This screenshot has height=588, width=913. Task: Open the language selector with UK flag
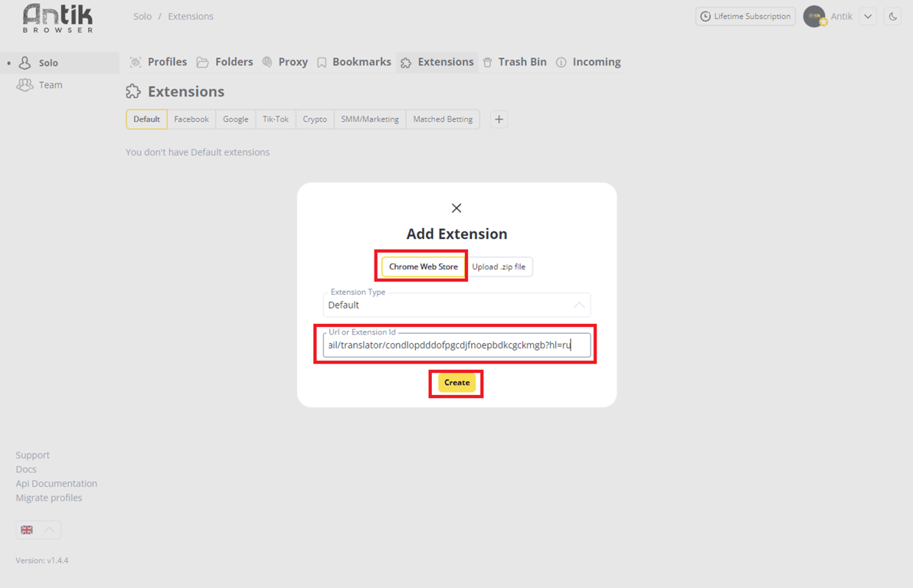click(x=38, y=530)
